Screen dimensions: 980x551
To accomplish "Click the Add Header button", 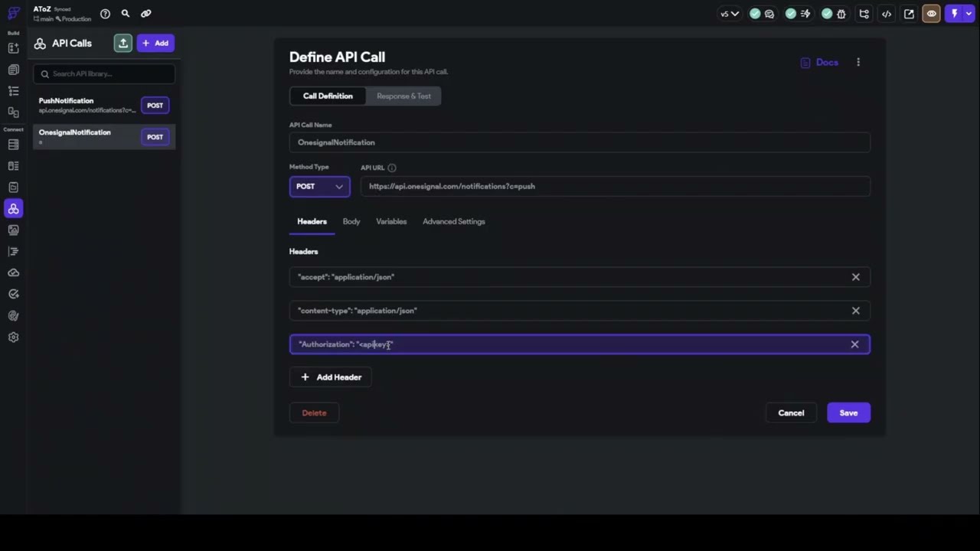I will 331,377.
